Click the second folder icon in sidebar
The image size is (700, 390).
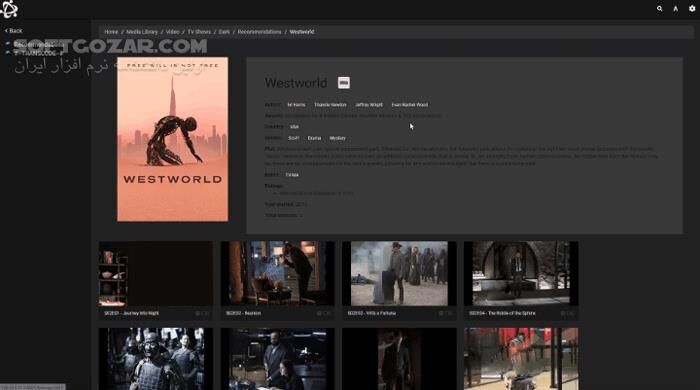(x=8, y=53)
